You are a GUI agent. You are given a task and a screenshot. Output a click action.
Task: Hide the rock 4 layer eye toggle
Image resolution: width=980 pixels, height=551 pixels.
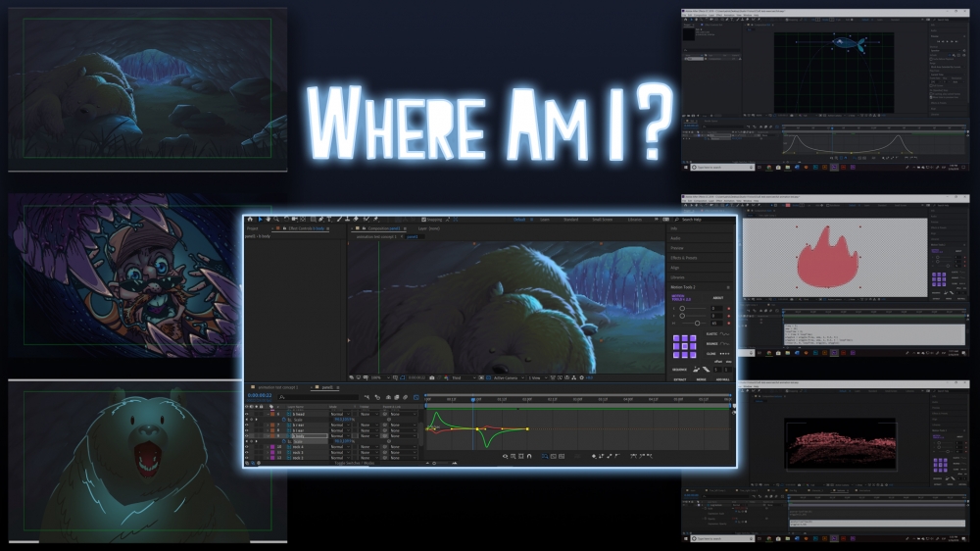247,446
